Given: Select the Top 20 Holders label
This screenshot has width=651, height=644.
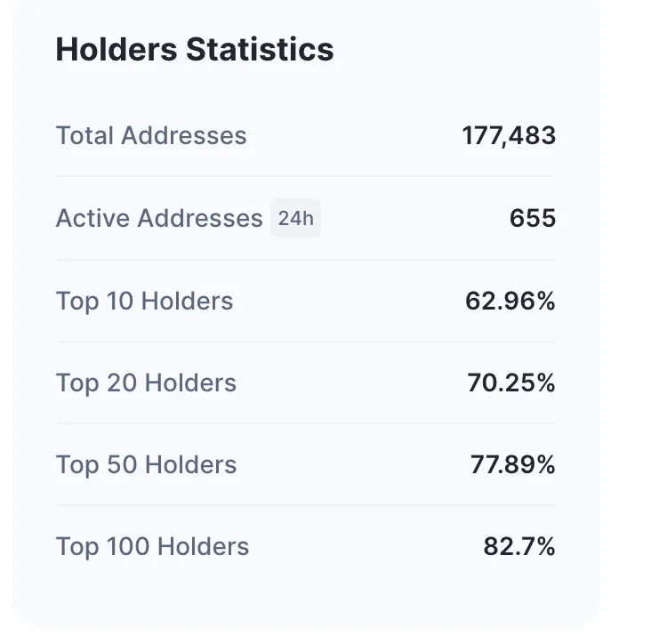Looking at the screenshot, I should coord(146,382).
